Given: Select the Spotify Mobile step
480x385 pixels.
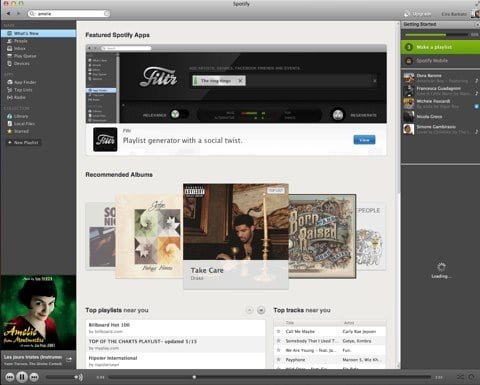Looking at the screenshot, I should 440,61.
